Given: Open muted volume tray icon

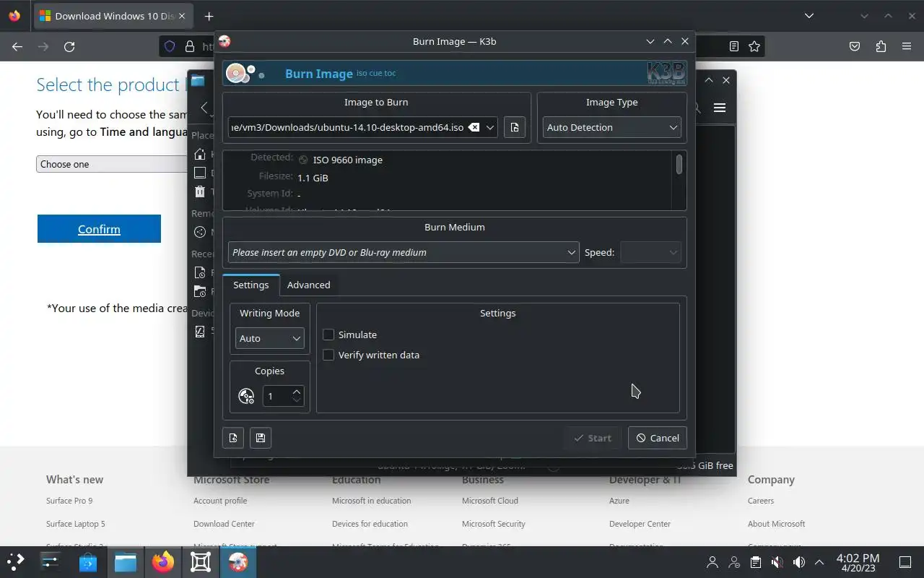Looking at the screenshot, I should point(777,562).
